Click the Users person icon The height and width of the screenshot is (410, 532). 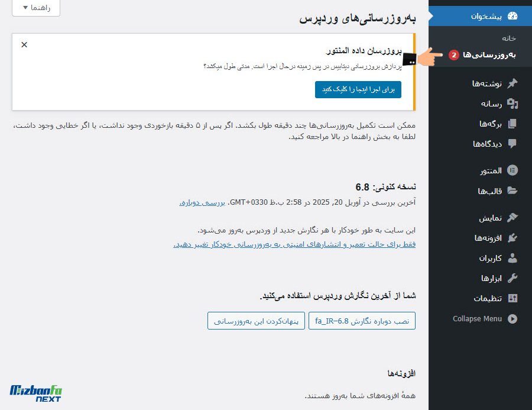tap(512, 258)
